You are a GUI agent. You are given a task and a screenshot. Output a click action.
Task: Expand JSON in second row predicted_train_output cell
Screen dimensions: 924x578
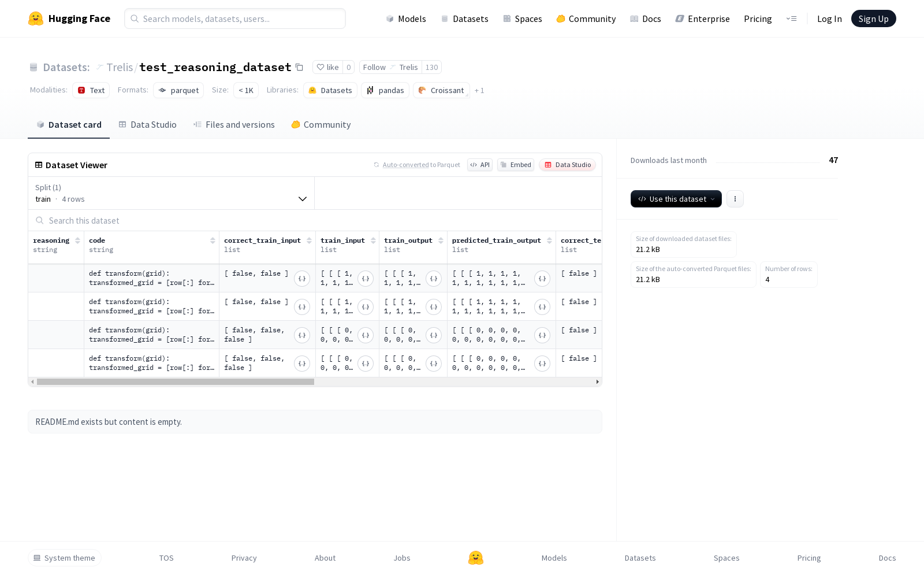[542, 307]
